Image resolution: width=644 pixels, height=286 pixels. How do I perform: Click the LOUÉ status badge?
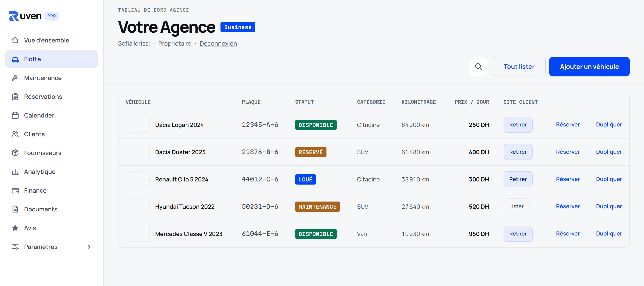[305, 179]
